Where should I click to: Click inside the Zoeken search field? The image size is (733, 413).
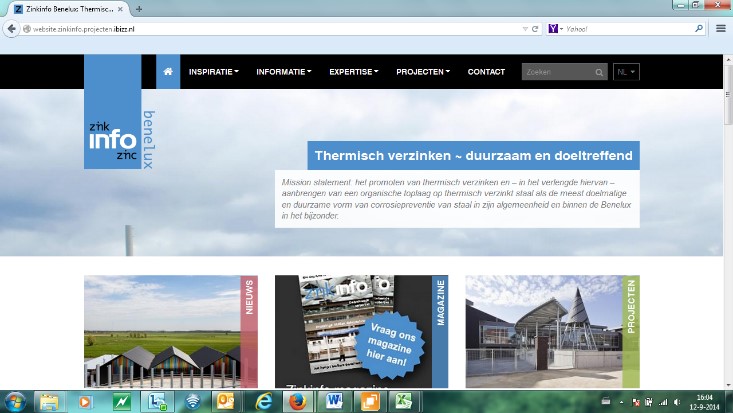coord(557,72)
